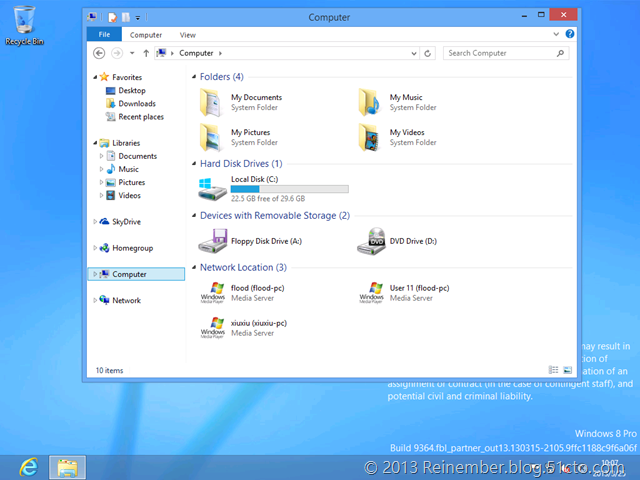The height and width of the screenshot is (480, 640).
Task: Switch to large icons view in status bar
Action: pyautogui.click(x=567, y=370)
